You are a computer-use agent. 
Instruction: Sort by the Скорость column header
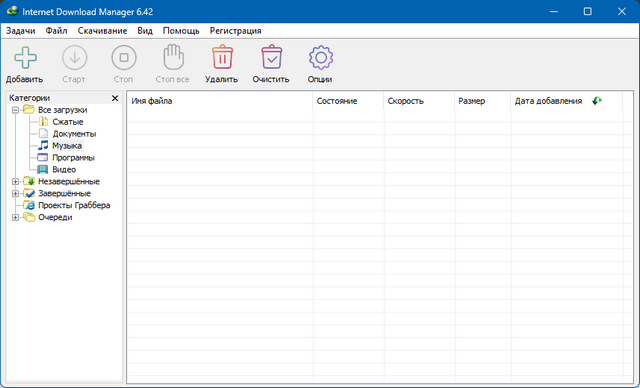419,101
